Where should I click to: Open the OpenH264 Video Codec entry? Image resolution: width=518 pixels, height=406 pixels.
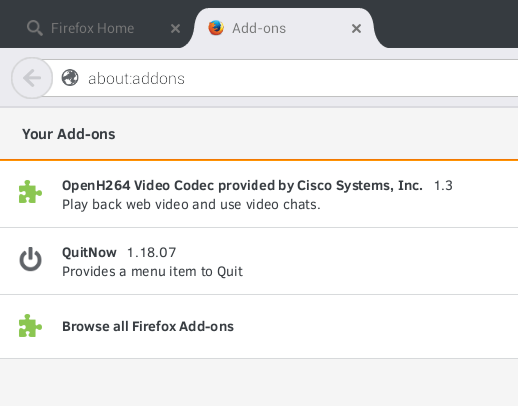click(259, 194)
